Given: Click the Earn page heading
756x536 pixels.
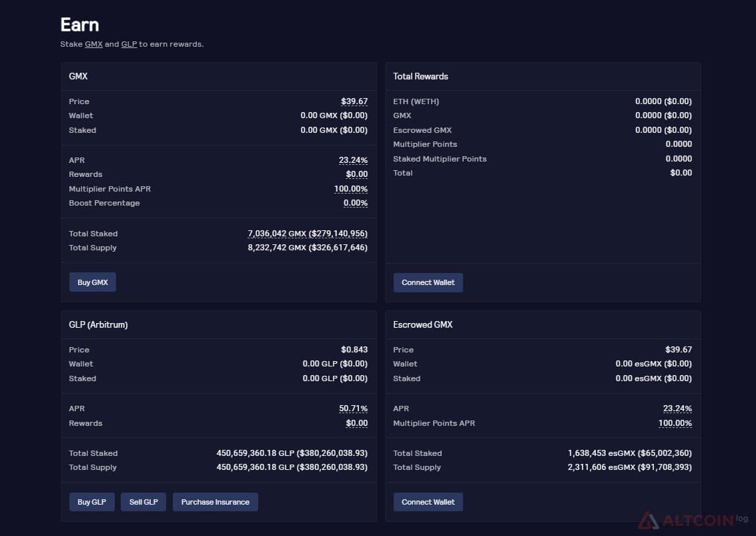Looking at the screenshot, I should point(79,25).
